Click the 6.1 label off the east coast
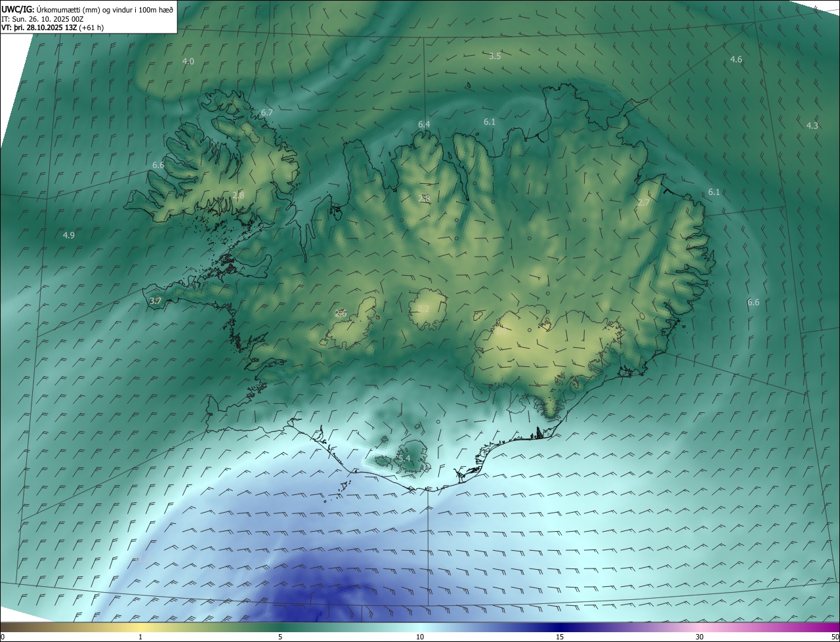840x642 pixels. (x=714, y=192)
